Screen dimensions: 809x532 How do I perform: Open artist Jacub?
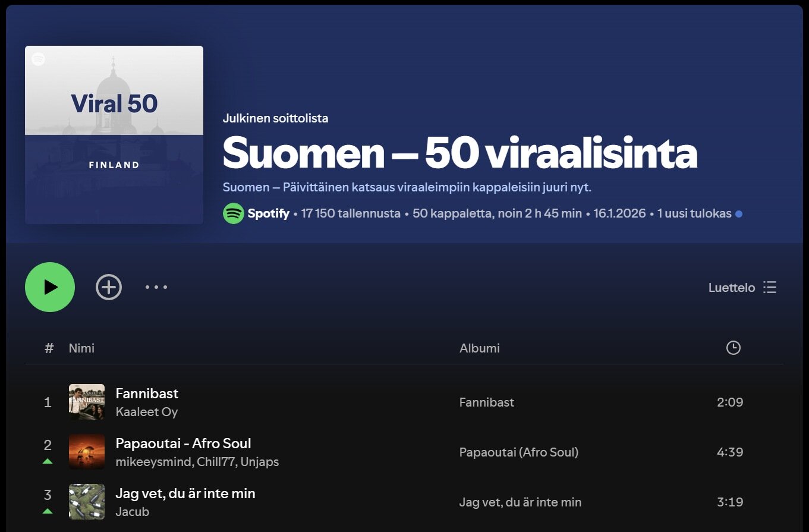pyautogui.click(x=132, y=512)
